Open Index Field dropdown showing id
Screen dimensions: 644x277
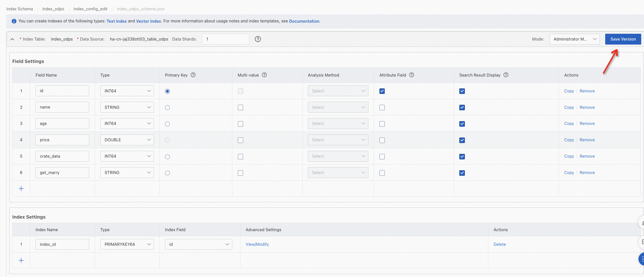coord(199,244)
